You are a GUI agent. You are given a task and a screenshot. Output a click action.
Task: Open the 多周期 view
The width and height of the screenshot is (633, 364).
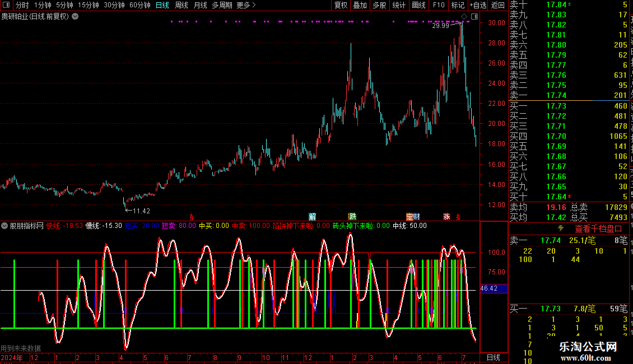(x=222, y=5)
